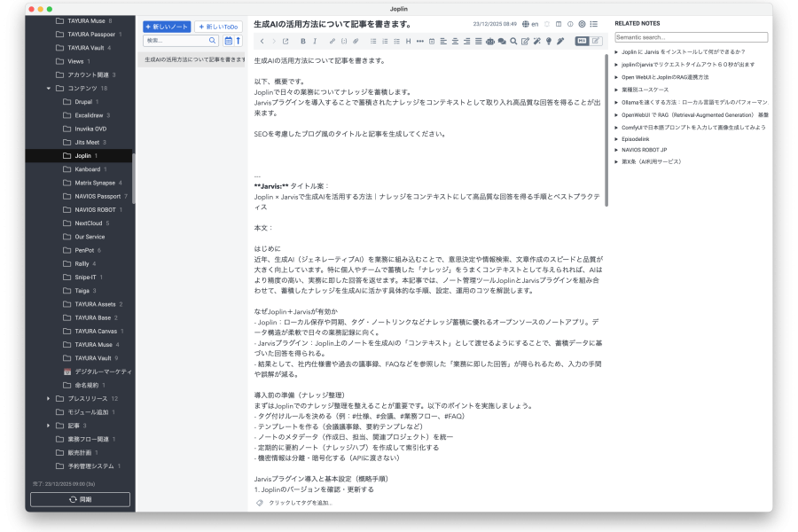798x532 pixels.
Task: Click the Semantic search input field
Action: coord(691,37)
